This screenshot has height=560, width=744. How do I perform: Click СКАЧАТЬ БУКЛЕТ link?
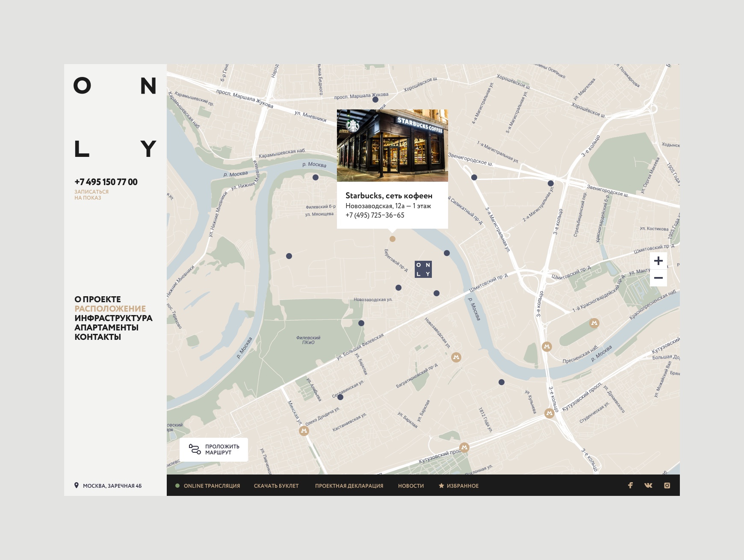point(276,486)
